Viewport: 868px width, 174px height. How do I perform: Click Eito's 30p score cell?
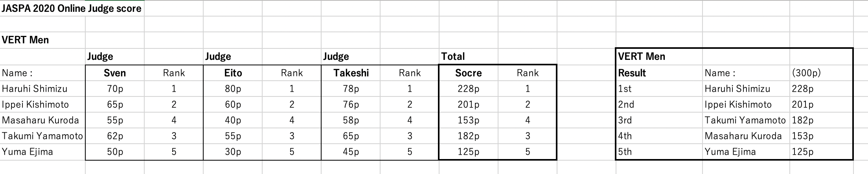point(233,152)
